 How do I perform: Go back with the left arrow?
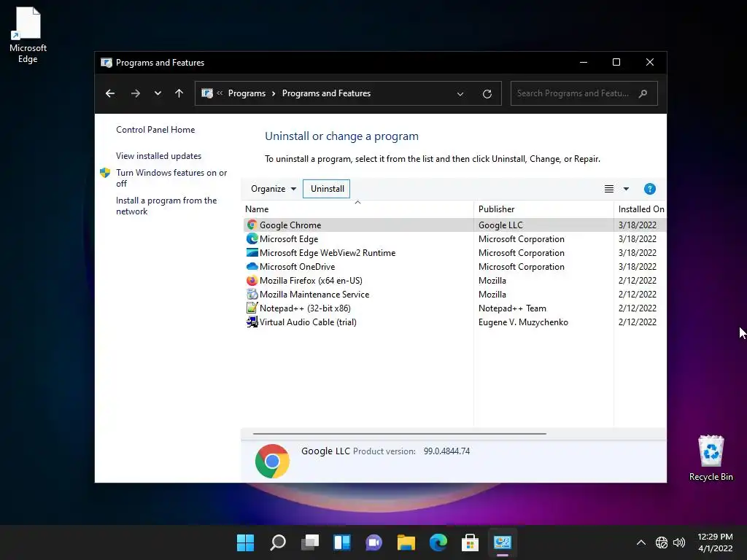click(x=110, y=93)
